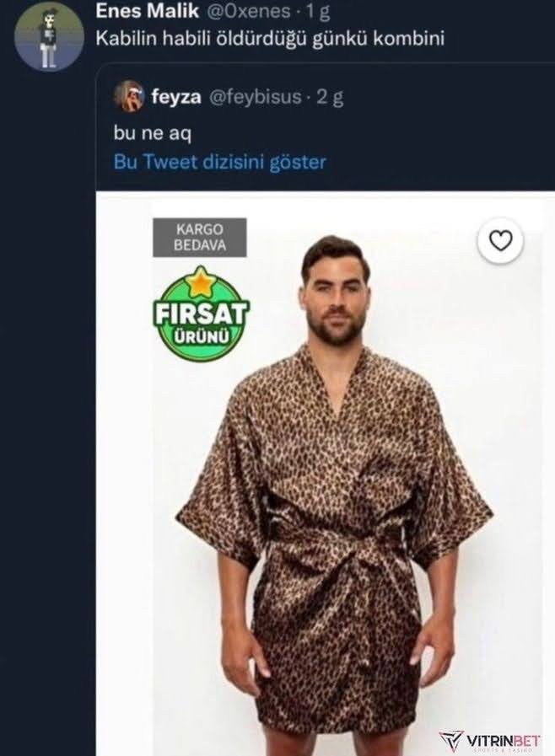Screen dimensions: 555x756
Task: Click the gold star atop the Fırsat badge
Action: click(x=201, y=281)
